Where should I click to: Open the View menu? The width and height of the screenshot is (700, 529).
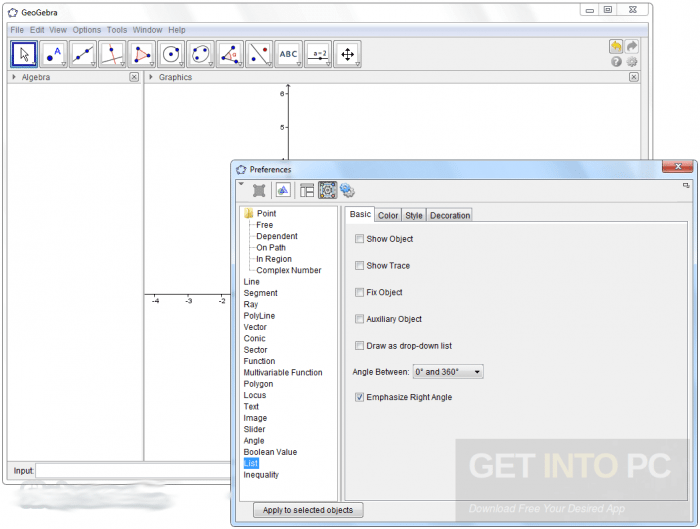(x=58, y=30)
